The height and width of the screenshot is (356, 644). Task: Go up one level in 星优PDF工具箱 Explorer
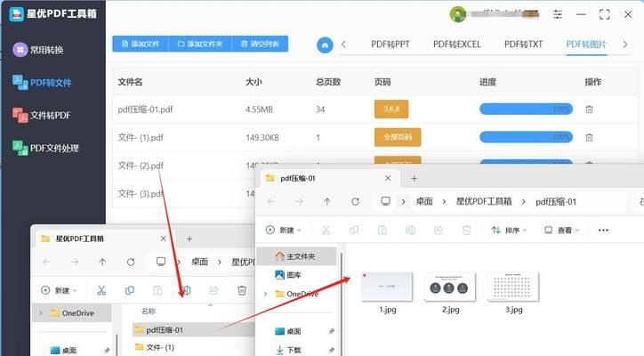102,262
